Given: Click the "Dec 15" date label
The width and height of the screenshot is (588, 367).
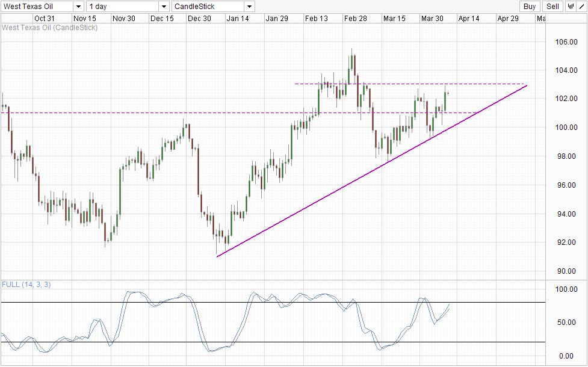Looking at the screenshot, I should pyautogui.click(x=162, y=19).
